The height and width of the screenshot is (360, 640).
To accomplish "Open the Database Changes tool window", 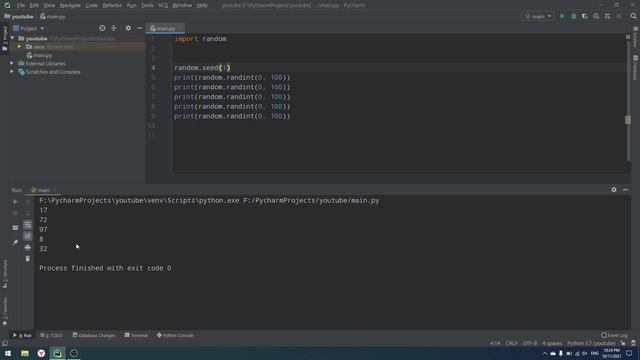I will (x=94, y=336).
